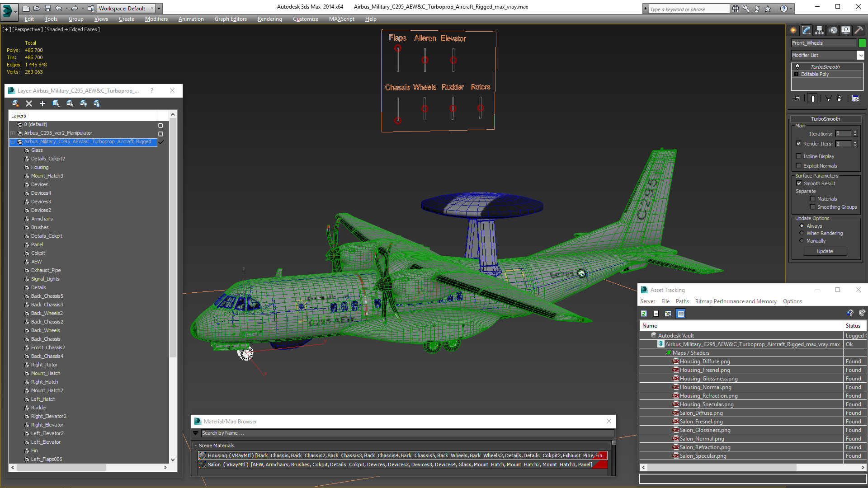Expand Airbus_C295_ver2_Manipulator layer
Image resolution: width=868 pixels, height=488 pixels.
pos(13,133)
